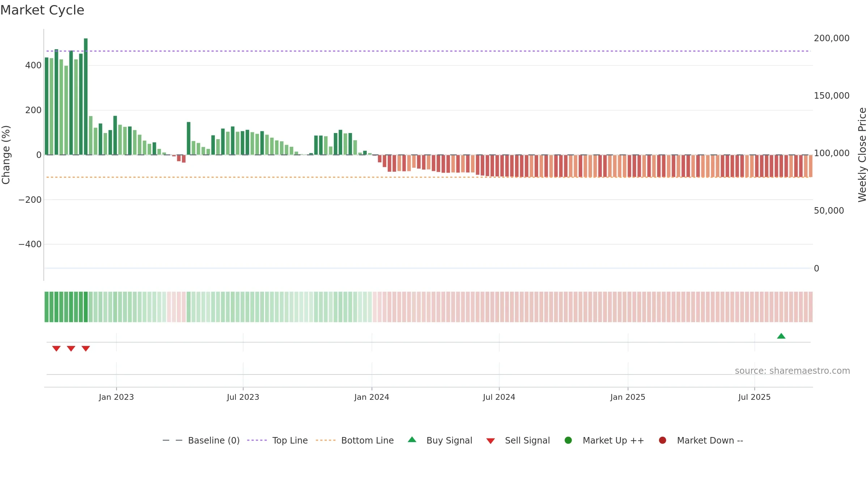This screenshot has height=488, width=868.
Task: Click the green Market Up legend dot
Action: [x=568, y=440]
